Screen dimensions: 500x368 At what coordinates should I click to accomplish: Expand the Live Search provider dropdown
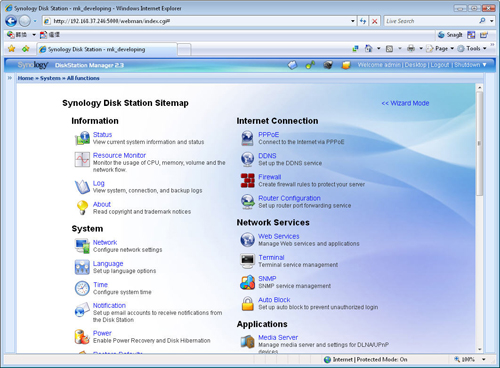pos(492,21)
